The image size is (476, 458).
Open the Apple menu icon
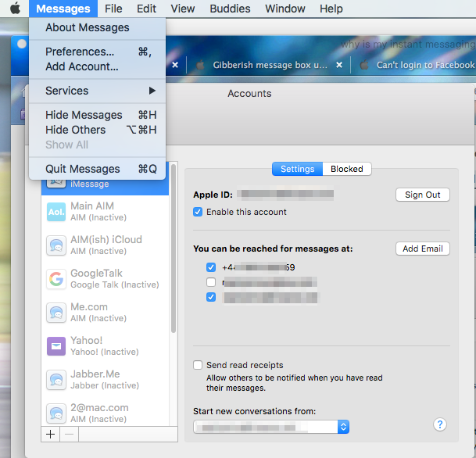(15, 9)
